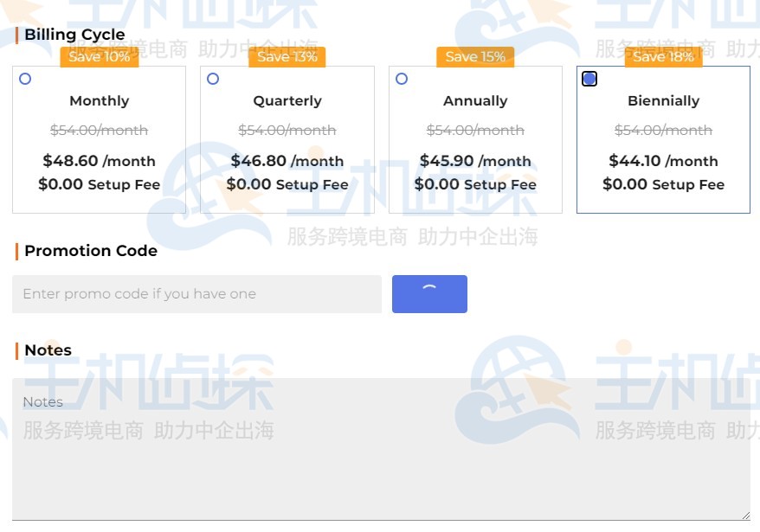Select the Monthly billing cycle radio button
This screenshot has height=532, width=760.
point(25,79)
